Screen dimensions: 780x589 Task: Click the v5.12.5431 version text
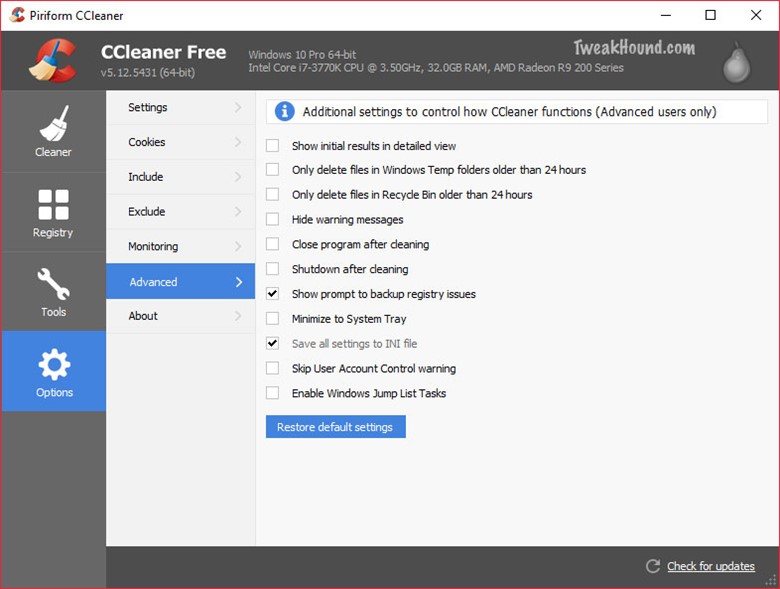point(148,73)
